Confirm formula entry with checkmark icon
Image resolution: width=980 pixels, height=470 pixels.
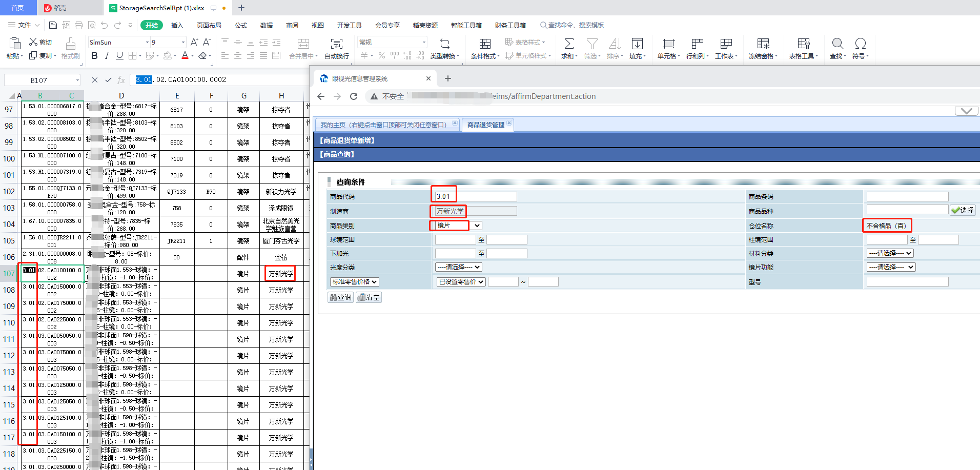[108, 80]
